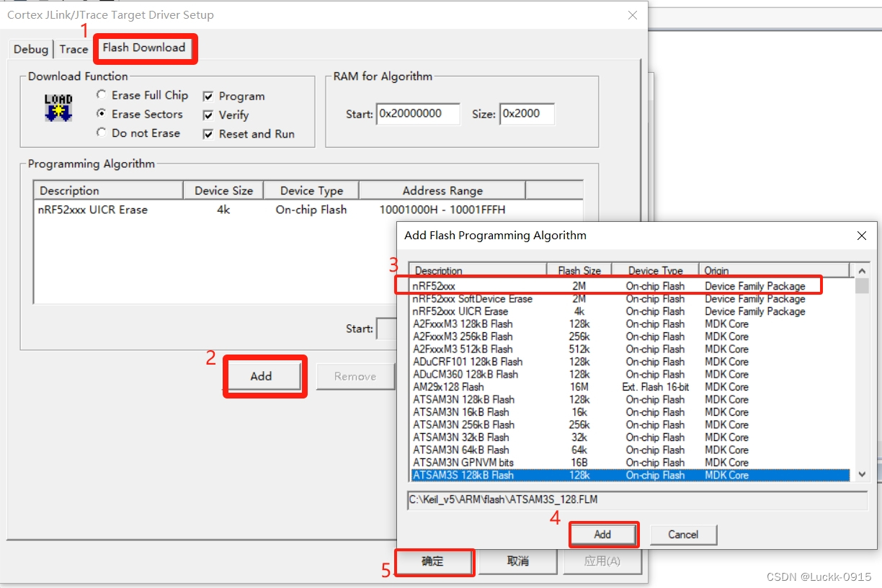The width and height of the screenshot is (882, 588).
Task: Select ADuCM360 128kB Flash row
Action: click(631, 374)
